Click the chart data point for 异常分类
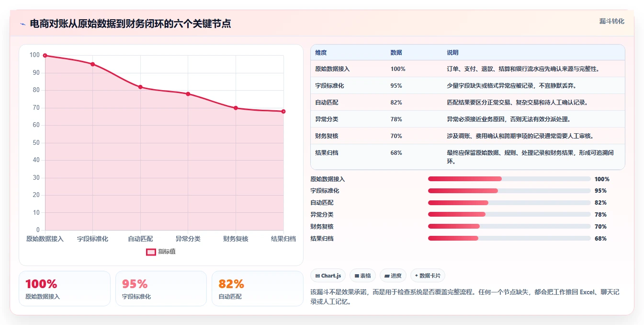 (x=188, y=94)
